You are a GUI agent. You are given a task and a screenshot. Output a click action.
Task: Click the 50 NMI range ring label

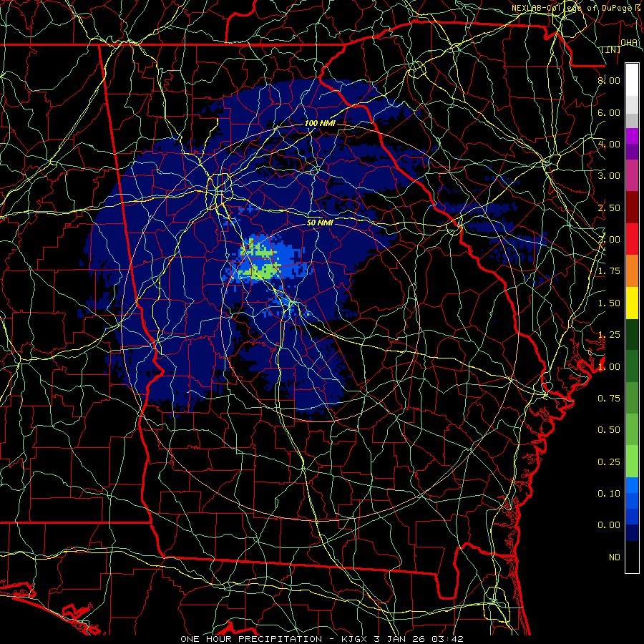tap(320, 223)
